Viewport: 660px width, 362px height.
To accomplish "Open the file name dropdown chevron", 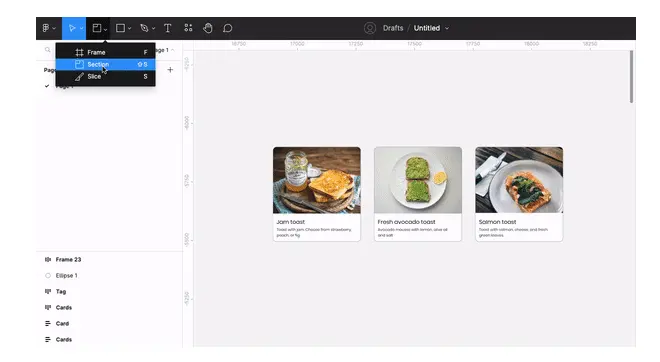I will pos(447,29).
